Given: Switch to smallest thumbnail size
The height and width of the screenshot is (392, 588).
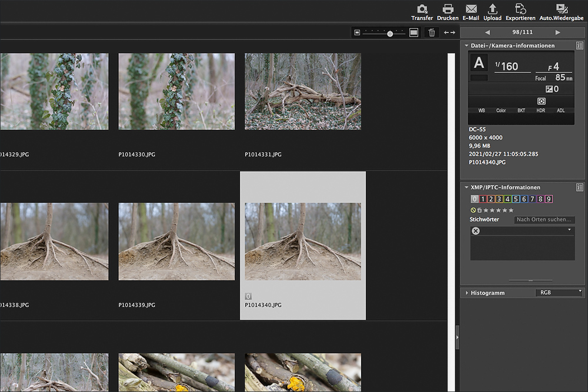Looking at the screenshot, I should (x=357, y=33).
